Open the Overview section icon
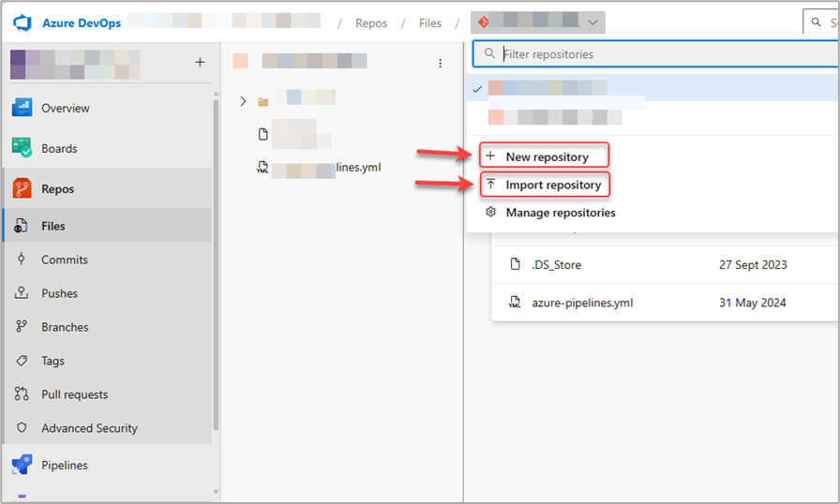840x504 pixels. point(22,108)
